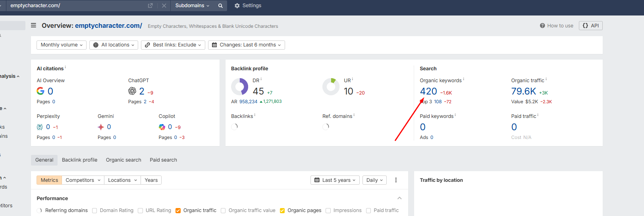This screenshot has height=216, width=644.
Task: Open the hamburger menu beside Overview
Action: (x=34, y=25)
